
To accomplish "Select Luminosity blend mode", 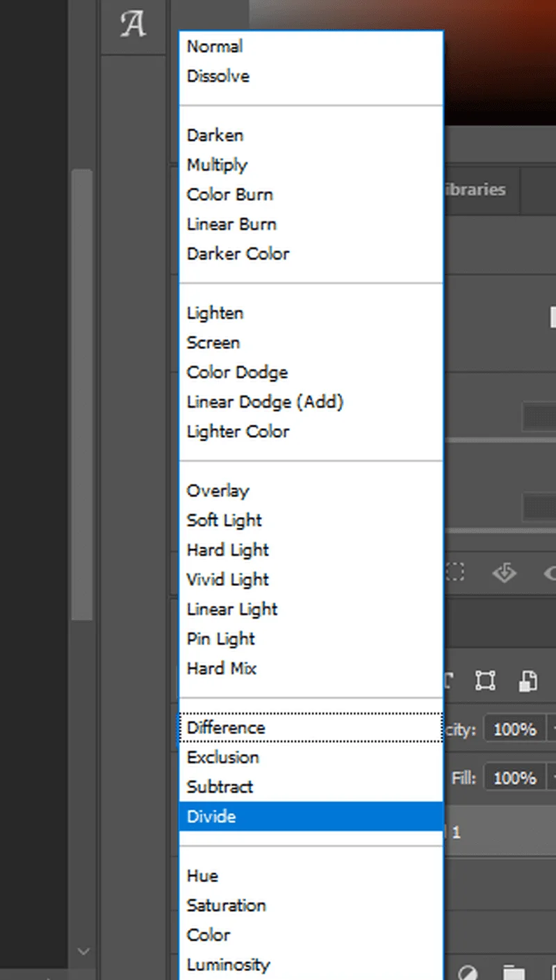I will pyautogui.click(x=311, y=965).
